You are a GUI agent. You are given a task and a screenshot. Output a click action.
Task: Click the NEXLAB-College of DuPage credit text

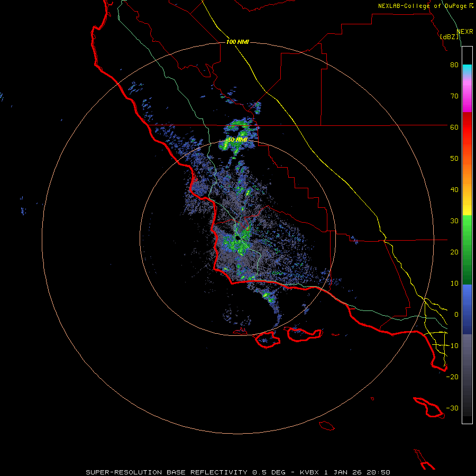(x=423, y=6)
